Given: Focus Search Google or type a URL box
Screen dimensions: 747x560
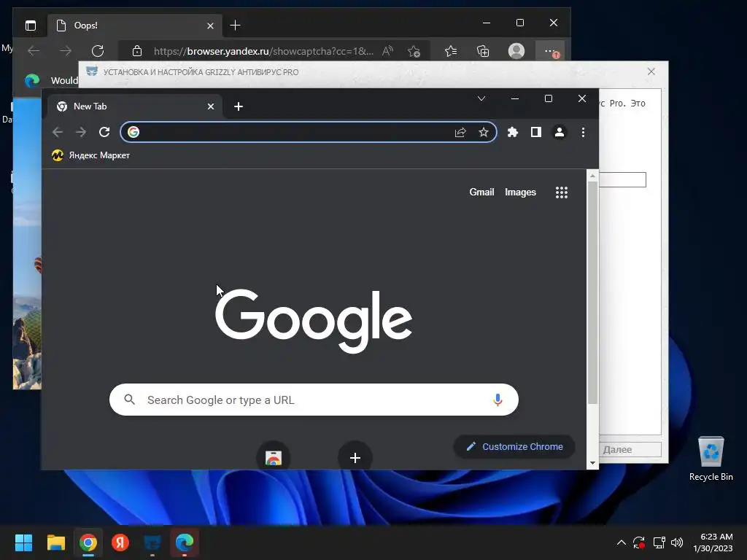Looking at the screenshot, I should (314, 400).
